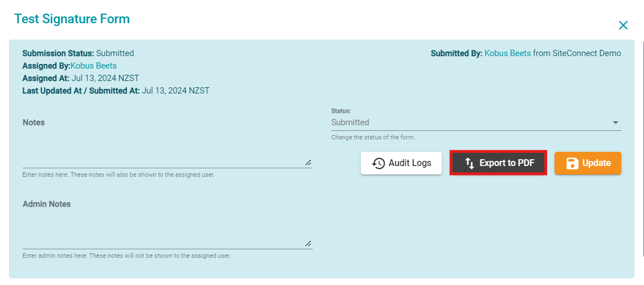
Task: Click the 'Change the status of the form' hint
Action: click(x=373, y=137)
